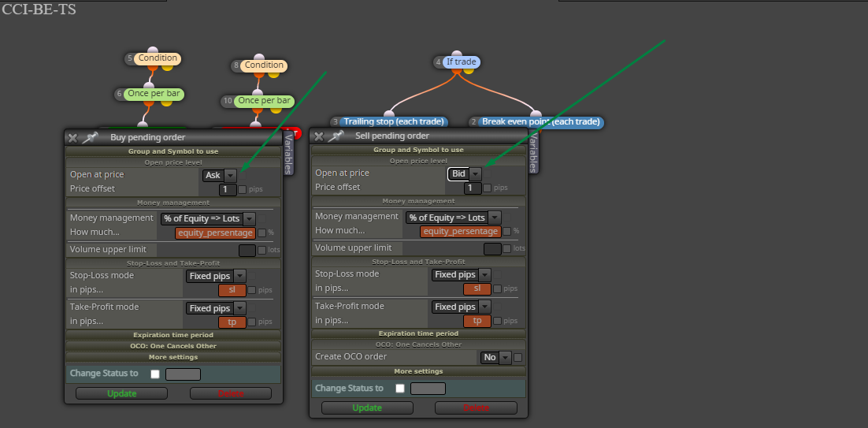Open Stop-Loss mode dropdown in Buy panel

point(216,276)
